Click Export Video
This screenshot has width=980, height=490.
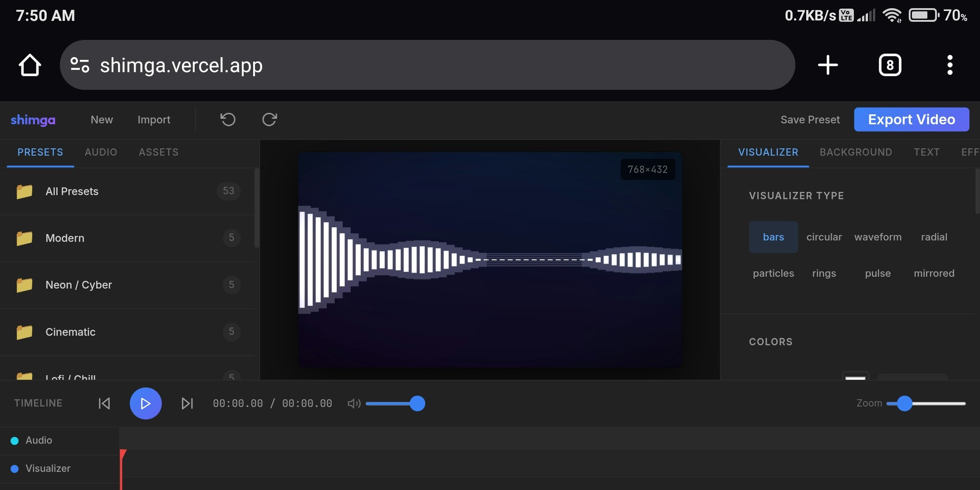[911, 119]
